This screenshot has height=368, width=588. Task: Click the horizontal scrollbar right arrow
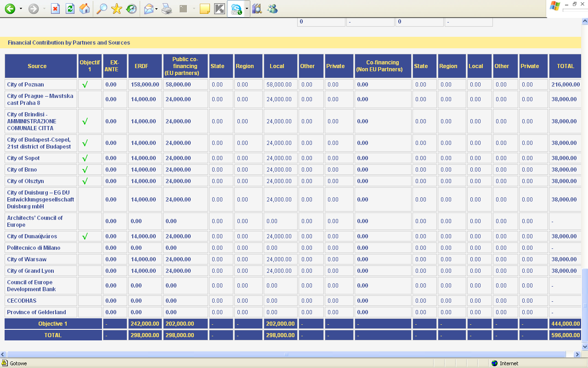click(x=577, y=355)
